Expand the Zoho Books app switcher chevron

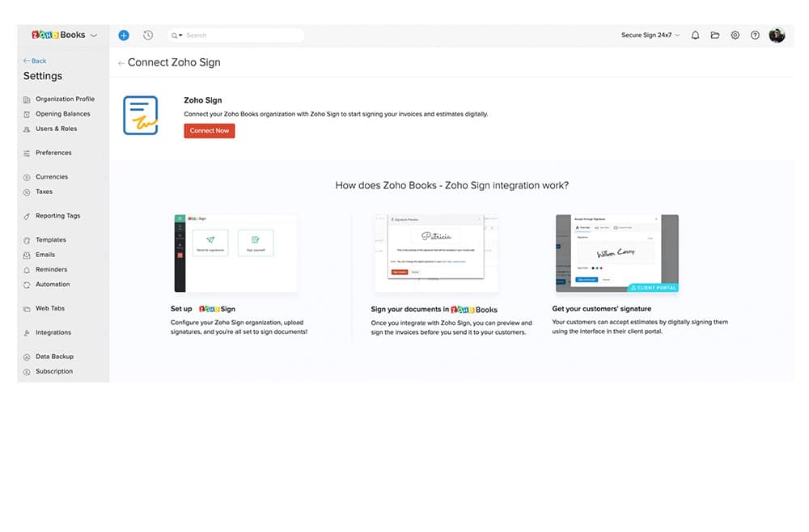[94, 36]
